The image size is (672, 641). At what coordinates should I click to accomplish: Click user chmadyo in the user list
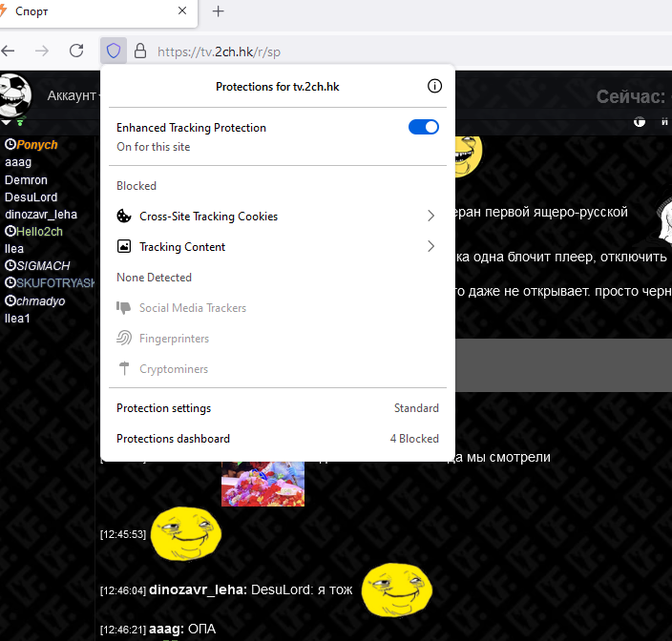pyautogui.click(x=41, y=301)
